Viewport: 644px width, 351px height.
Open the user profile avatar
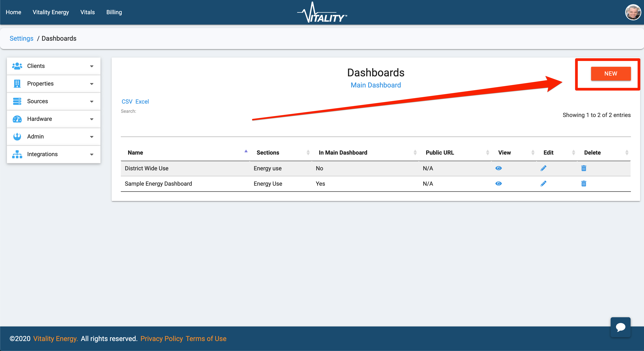pyautogui.click(x=633, y=12)
